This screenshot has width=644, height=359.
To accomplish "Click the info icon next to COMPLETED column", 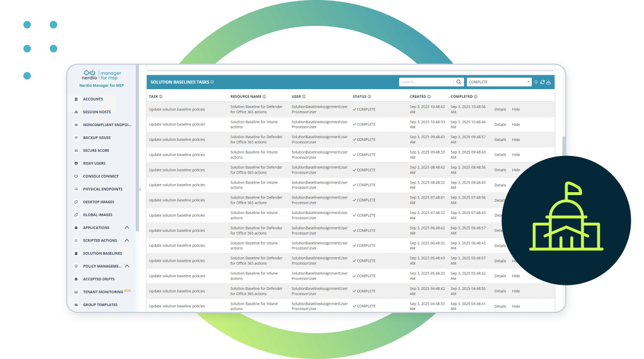I will click(476, 97).
